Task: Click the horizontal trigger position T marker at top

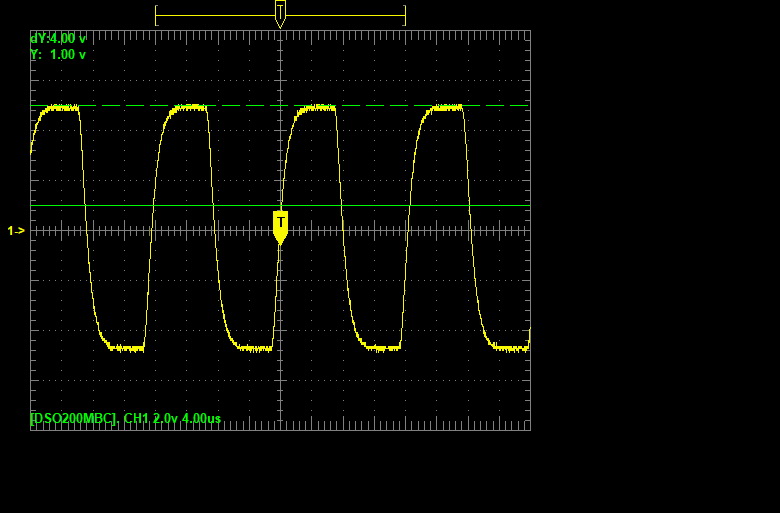Action: [281, 13]
